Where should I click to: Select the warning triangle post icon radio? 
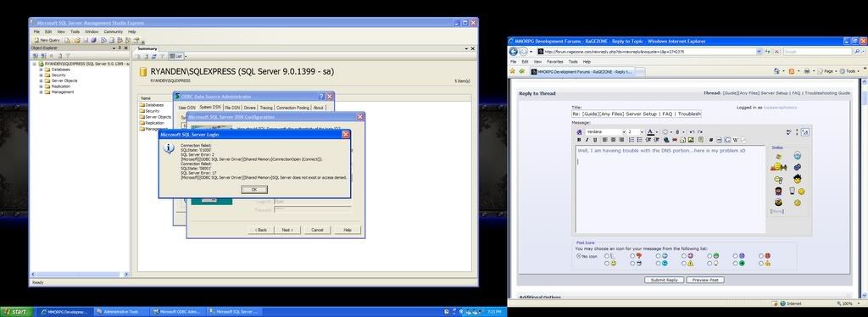pos(684,263)
